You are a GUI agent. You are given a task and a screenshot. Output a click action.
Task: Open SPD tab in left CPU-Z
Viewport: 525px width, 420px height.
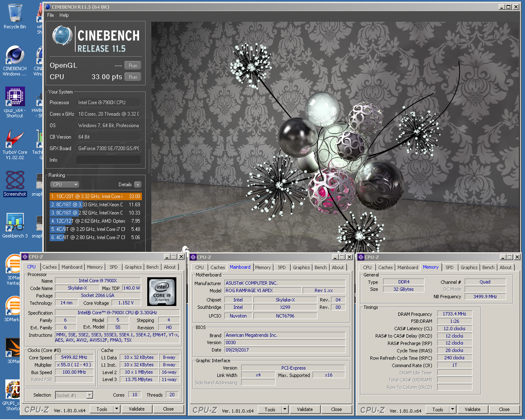pos(114,267)
